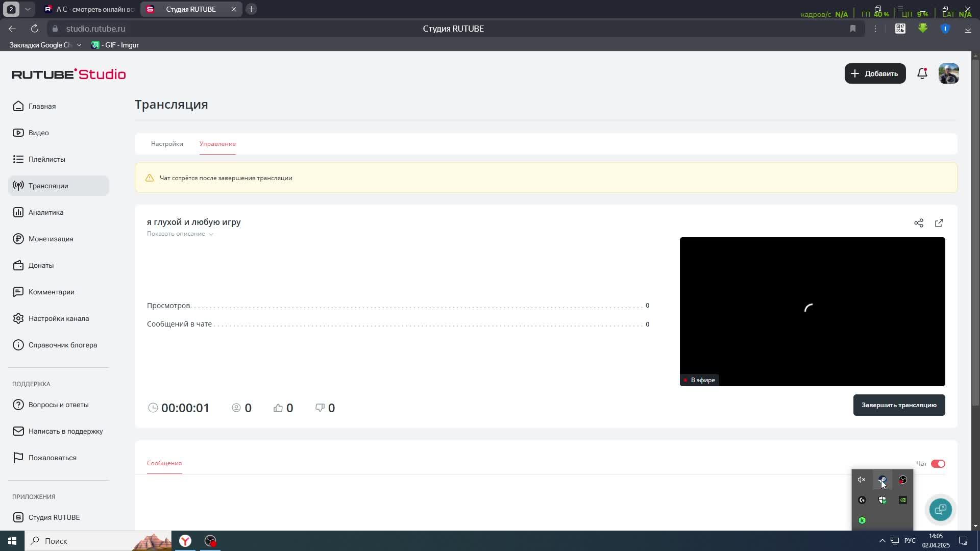Click the dislikes thumbs-down icon
This screenshot has width=980, height=551.
click(320, 408)
